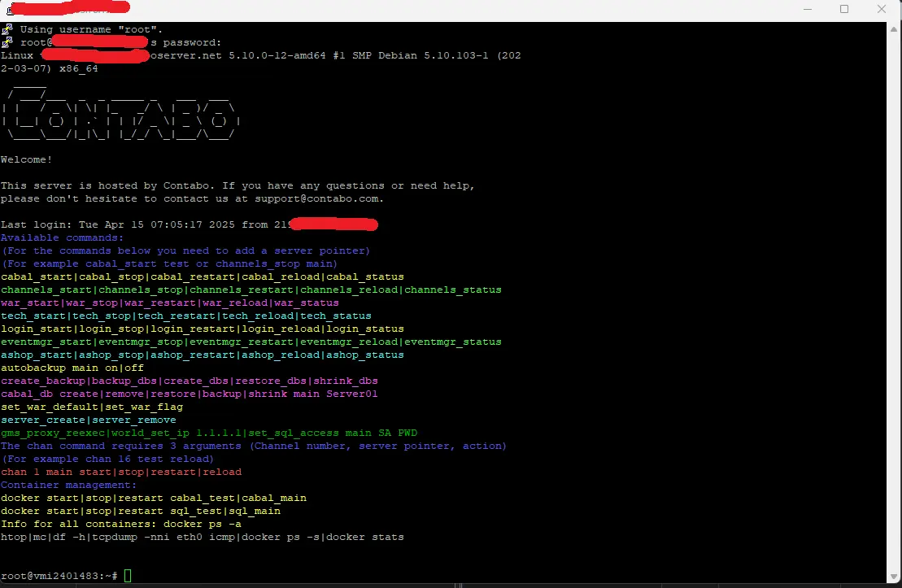Viewport: 902px width, 588px height.
Task: Click the 'server_remove' command text
Action: (x=134, y=420)
